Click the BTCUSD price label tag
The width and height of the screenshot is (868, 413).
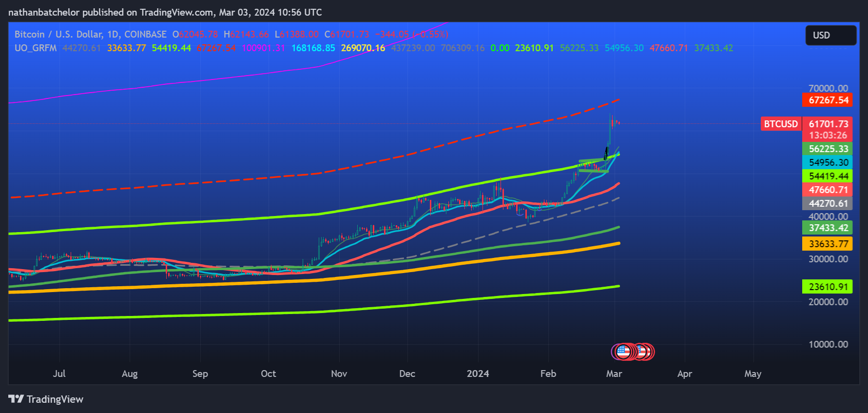tap(781, 124)
